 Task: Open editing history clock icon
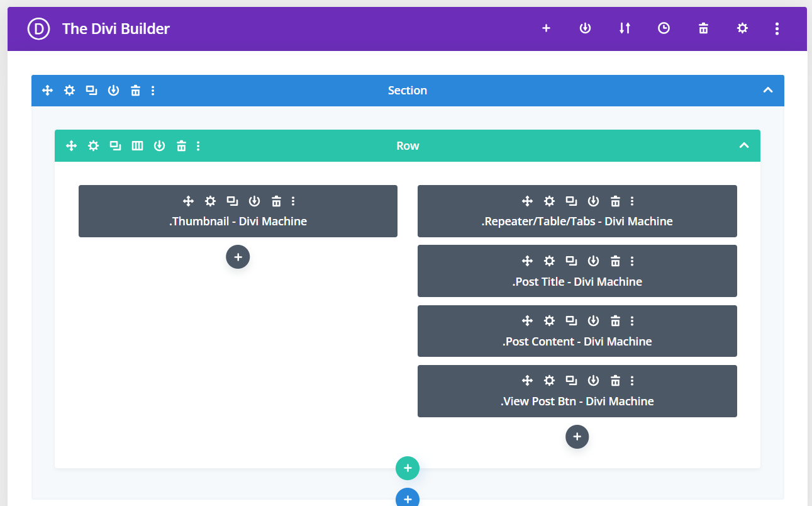click(x=664, y=28)
